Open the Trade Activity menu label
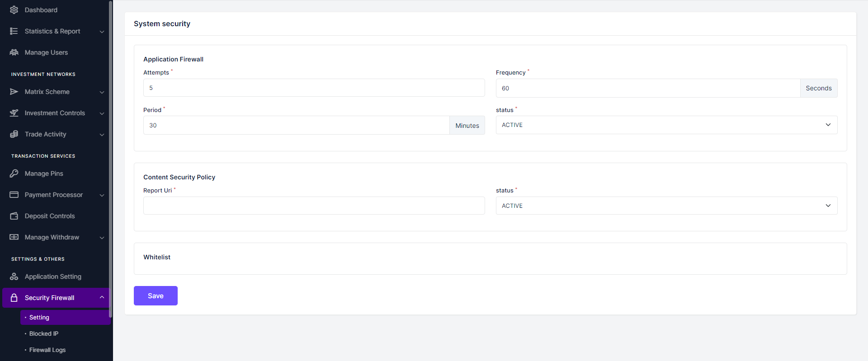 [x=45, y=134]
